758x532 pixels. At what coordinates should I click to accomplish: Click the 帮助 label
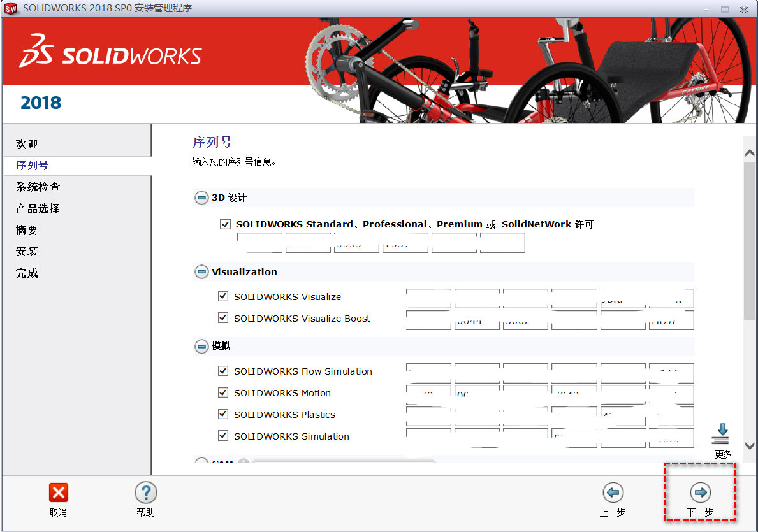145,512
